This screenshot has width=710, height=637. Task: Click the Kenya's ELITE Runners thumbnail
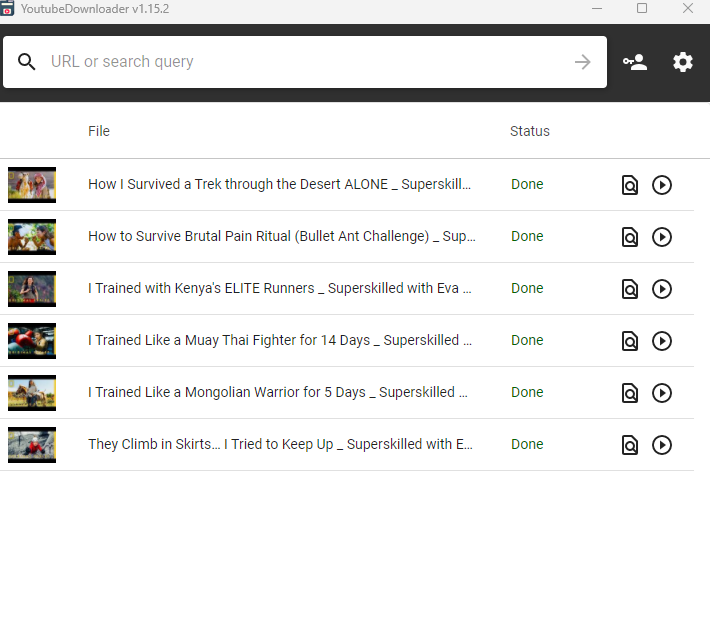click(32, 289)
